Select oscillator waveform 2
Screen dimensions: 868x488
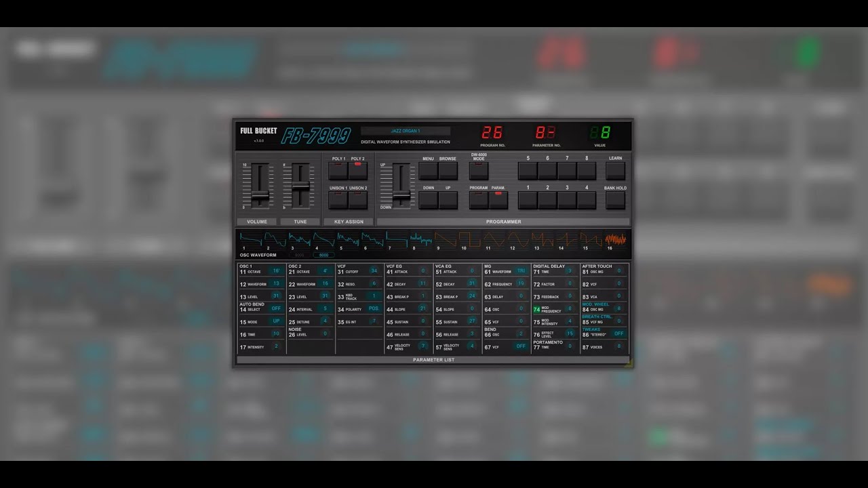275,239
